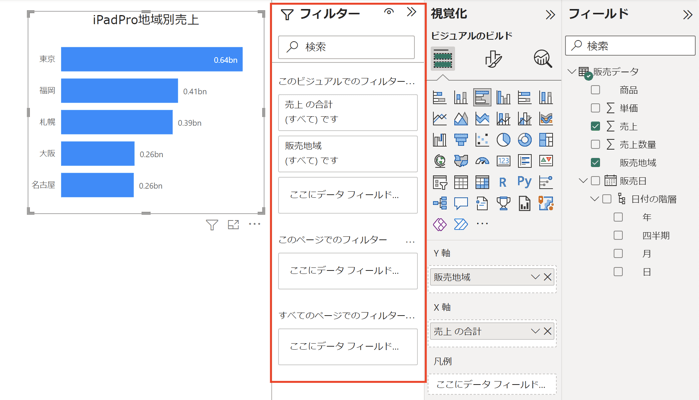699x400 pixels.
Task: Insert a waterfall chart visual
Action: coord(440,140)
